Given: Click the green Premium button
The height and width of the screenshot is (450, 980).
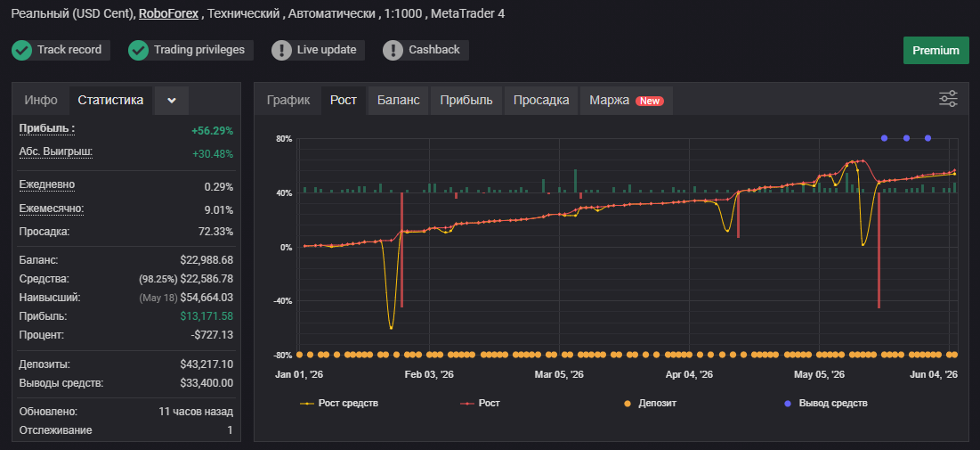Looking at the screenshot, I should [x=935, y=50].
